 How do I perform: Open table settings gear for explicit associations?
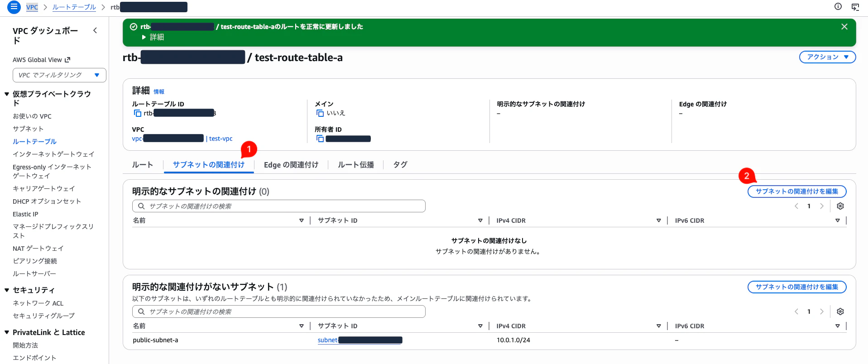840,206
